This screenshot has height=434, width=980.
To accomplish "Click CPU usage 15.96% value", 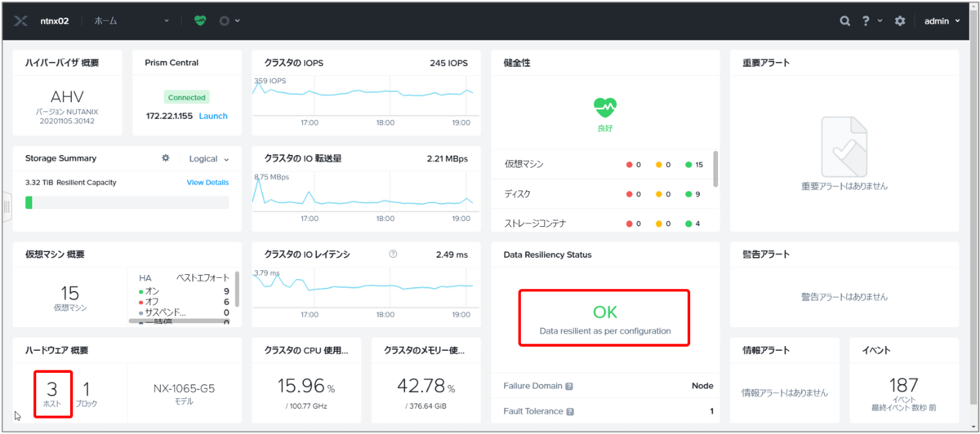I will coord(305,385).
